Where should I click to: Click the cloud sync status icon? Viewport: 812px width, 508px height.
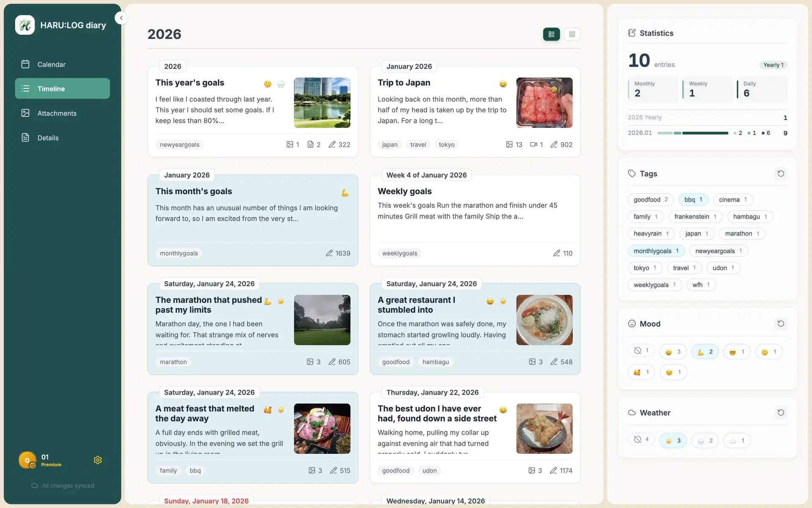point(35,486)
